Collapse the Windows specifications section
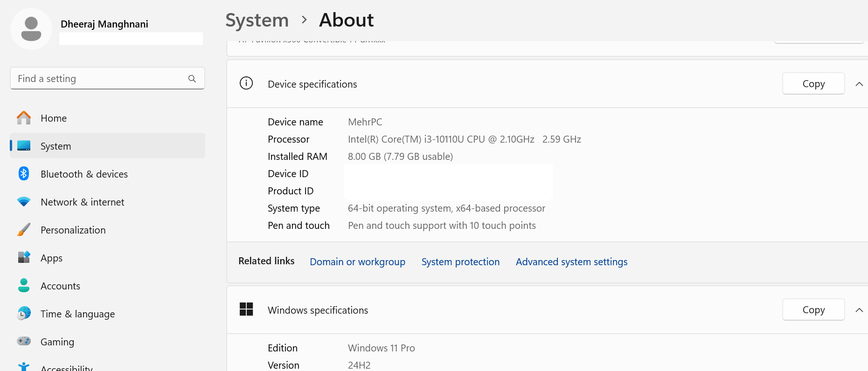868x371 pixels. click(x=859, y=310)
